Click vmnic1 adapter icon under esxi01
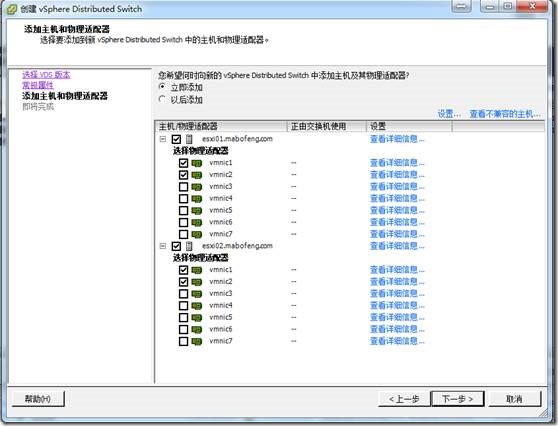 coord(197,163)
